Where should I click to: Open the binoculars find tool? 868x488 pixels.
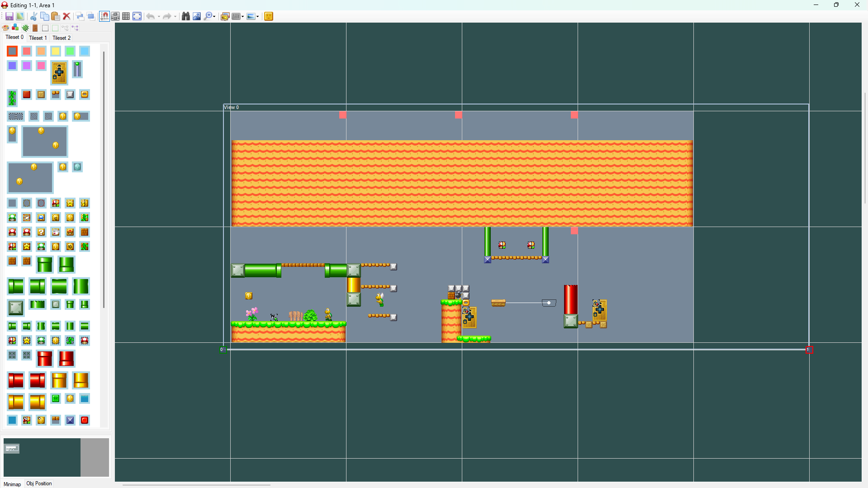click(185, 16)
